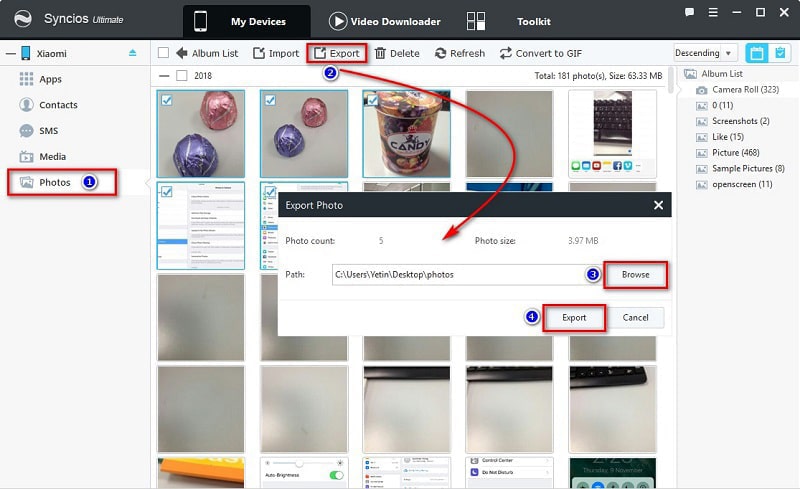Uncheck the CANDY jar photo checkbox
The width and height of the screenshot is (800, 489).
tap(372, 100)
